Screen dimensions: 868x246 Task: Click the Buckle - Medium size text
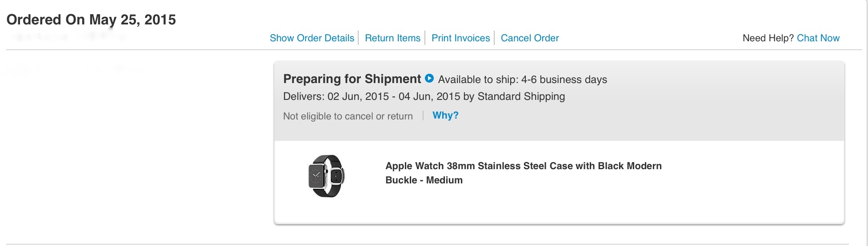point(424,180)
